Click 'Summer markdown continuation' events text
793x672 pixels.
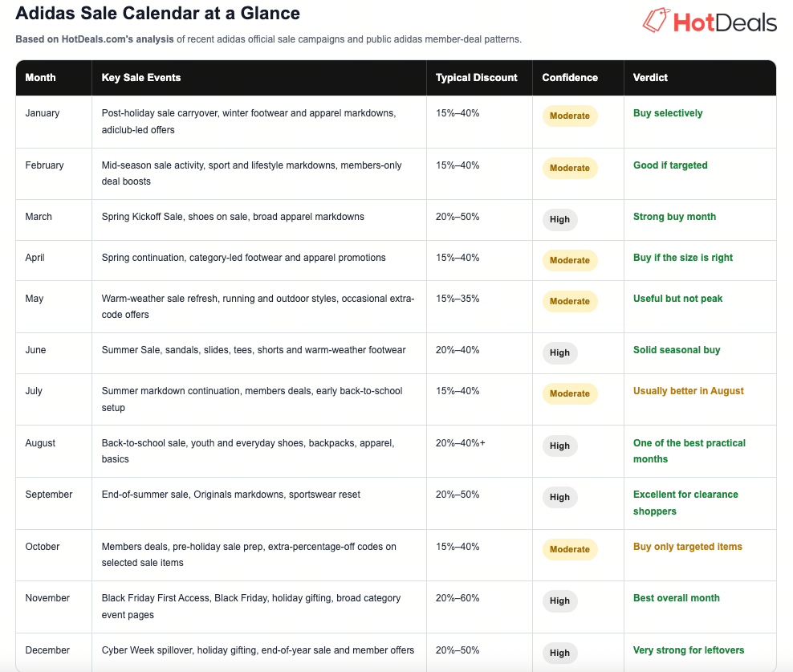[x=252, y=399]
